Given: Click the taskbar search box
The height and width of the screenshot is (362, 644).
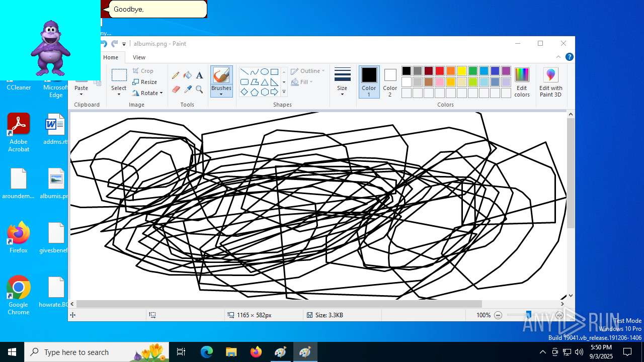Looking at the screenshot, I should (x=97, y=352).
